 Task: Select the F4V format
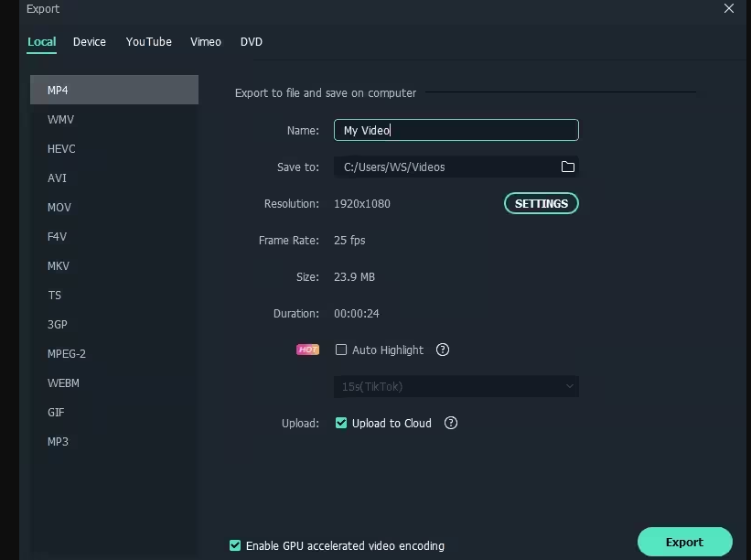point(114,236)
